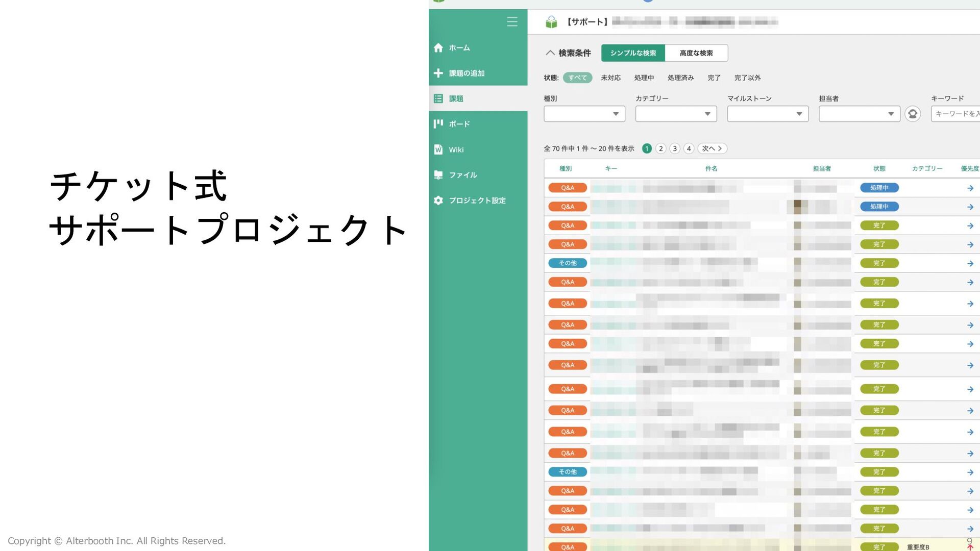Open the Wiki sidebar icon
The height and width of the screenshot is (551, 980).
pos(438,149)
